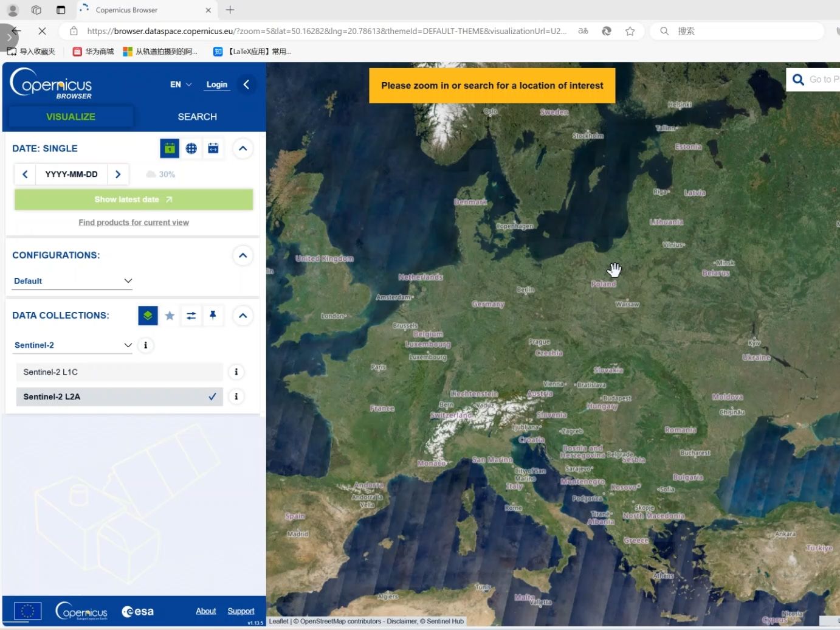Open the Default configuration dropdown
This screenshot has width=840, height=630.
[x=73, y=281]
